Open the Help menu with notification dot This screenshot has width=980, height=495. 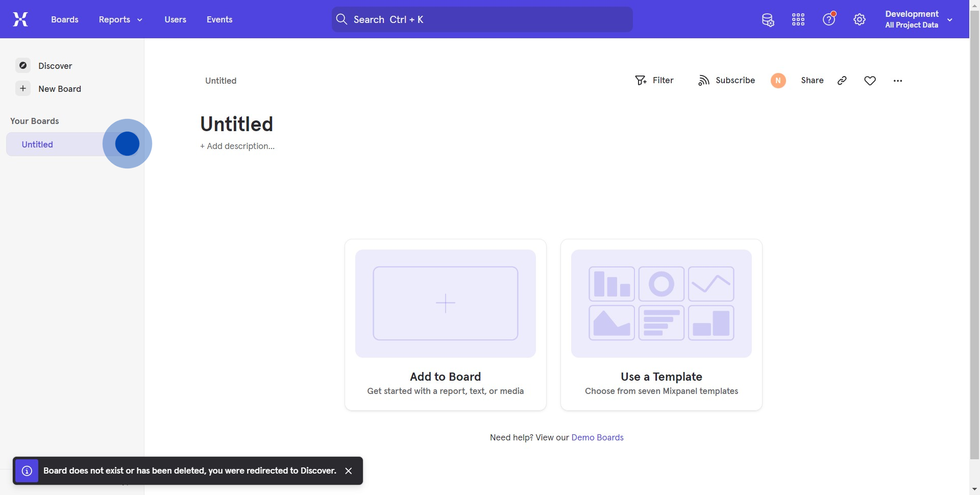click(x=829, y=19)
